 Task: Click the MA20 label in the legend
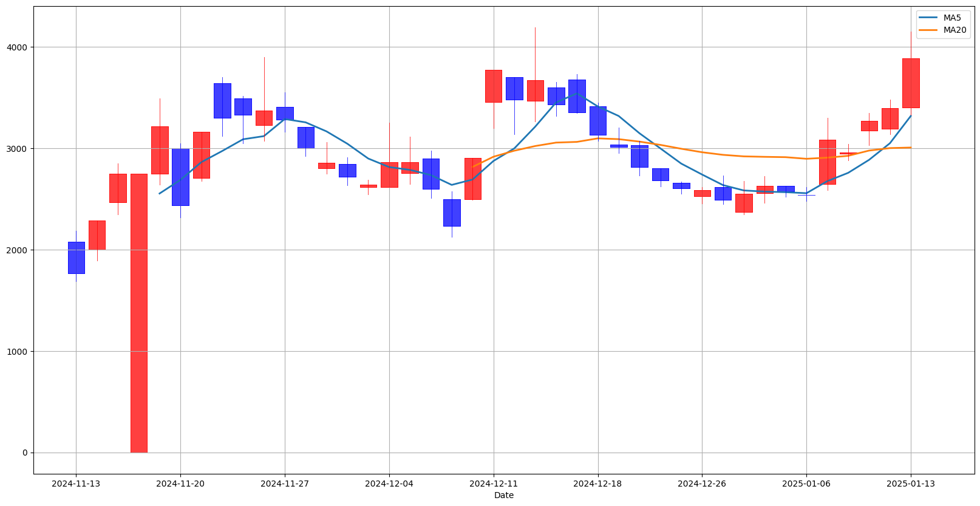pos(955,29)
